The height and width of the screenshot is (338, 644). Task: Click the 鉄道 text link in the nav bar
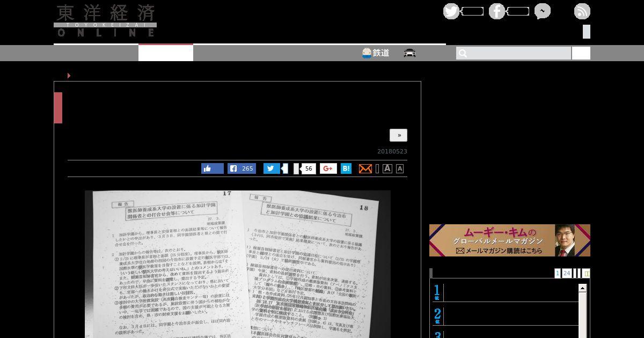pos(381,53)
